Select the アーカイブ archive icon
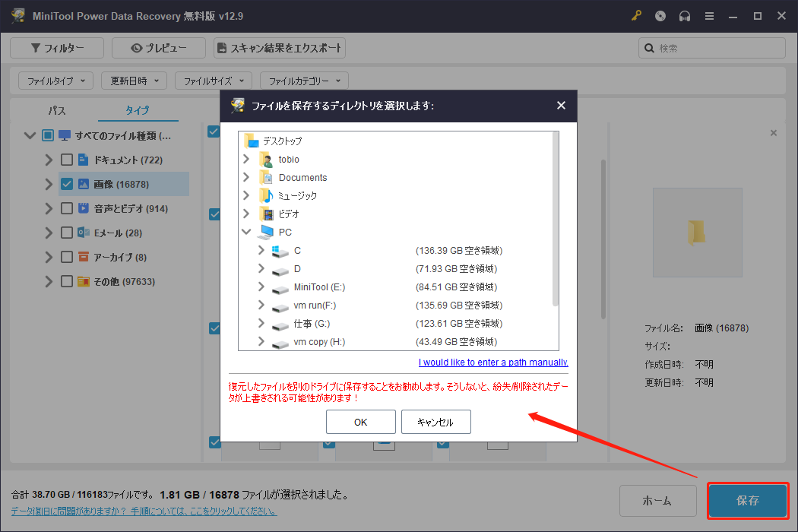This screenshot has height=532, width=798. [84, 257]
